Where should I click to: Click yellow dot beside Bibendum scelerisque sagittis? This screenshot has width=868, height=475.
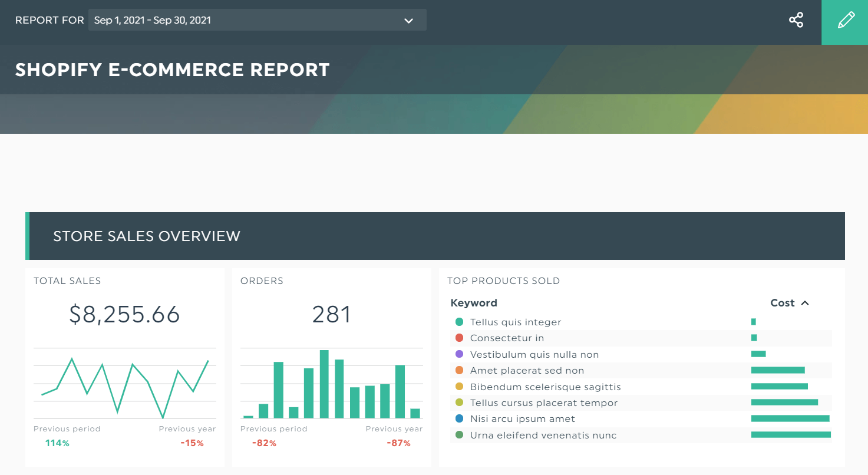(460, 387)
